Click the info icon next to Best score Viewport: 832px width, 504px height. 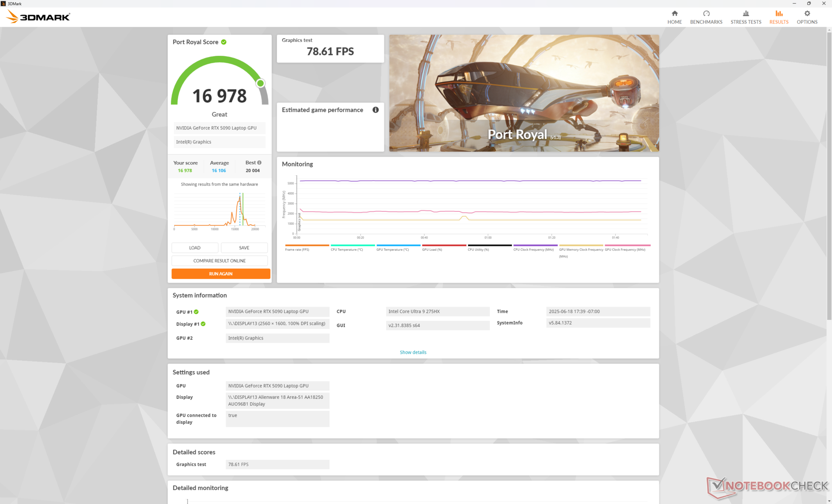[x=260, y=163]
